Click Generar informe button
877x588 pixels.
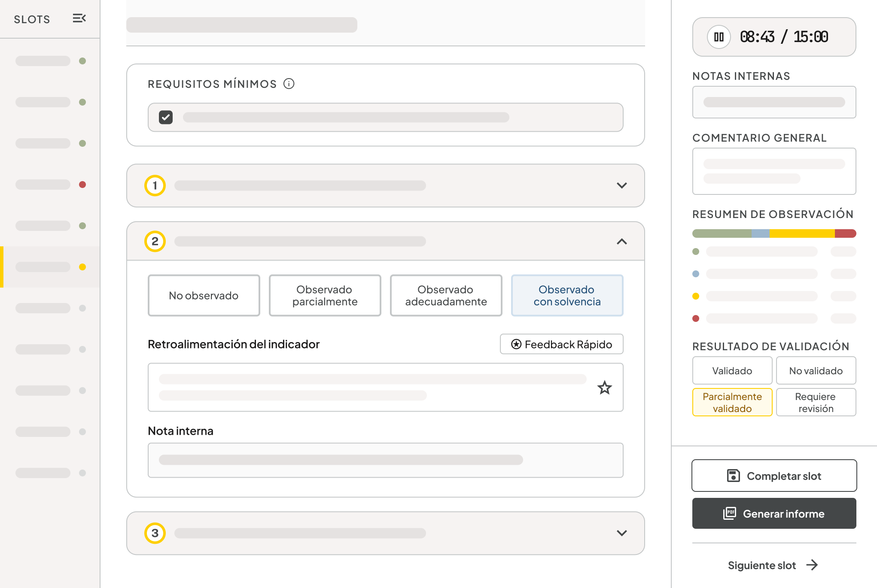pos(774,513)
